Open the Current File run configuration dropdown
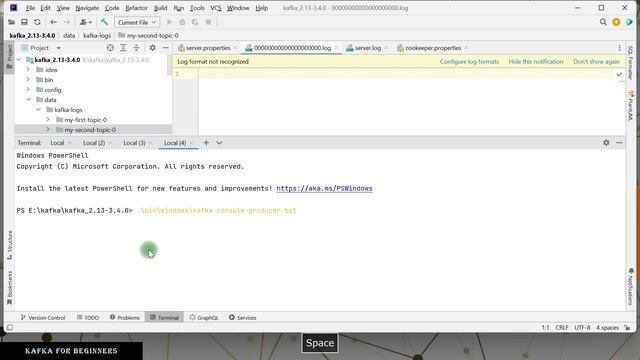The width and height of the screenshot is (640, 360). click(x=137, y=22)
